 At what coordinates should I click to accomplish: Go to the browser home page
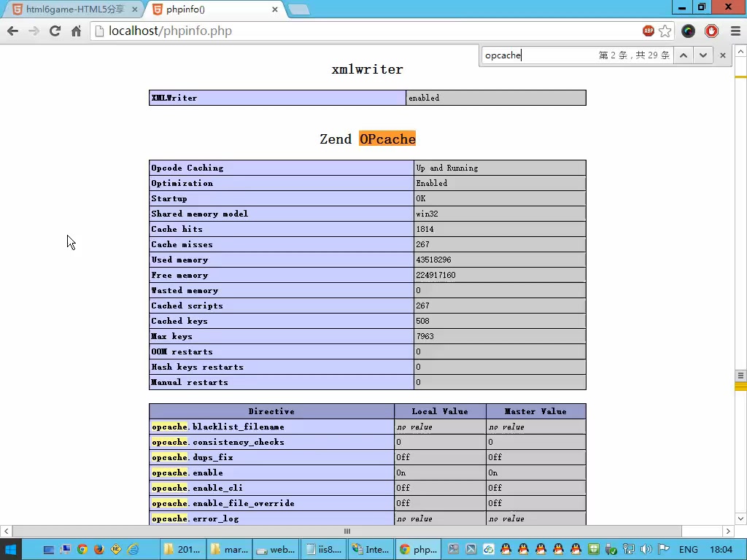tap(76, 31)
